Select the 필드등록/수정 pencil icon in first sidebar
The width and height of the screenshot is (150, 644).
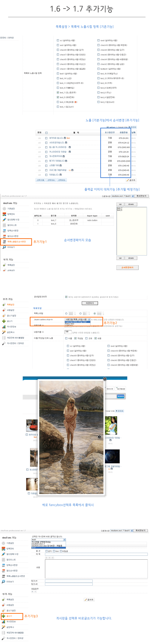click(x=4, y=220)
